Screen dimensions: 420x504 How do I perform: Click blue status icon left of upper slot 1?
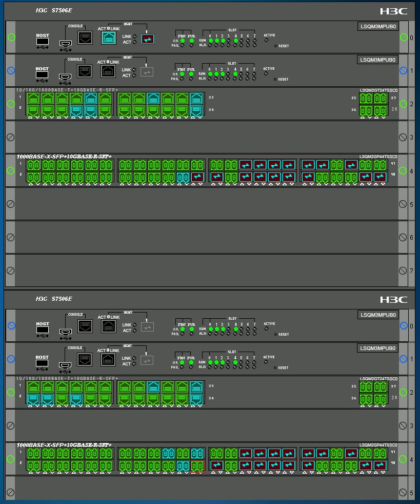[11, 70]
